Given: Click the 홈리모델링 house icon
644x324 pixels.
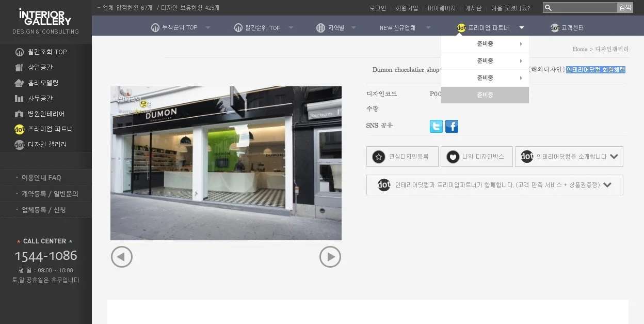Looking at the screenshot, I should [x=20, y=83].
